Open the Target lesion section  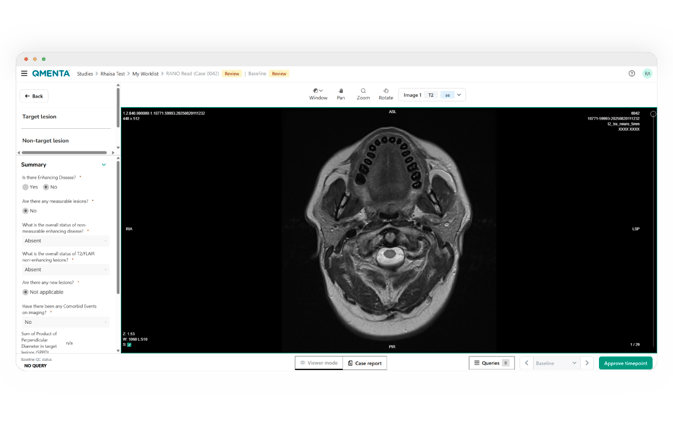click(39, 117)
